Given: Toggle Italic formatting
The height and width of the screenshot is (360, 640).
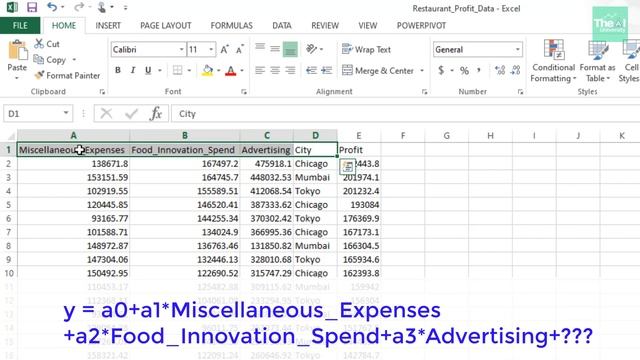Looking at the screenshot, I should [x=133, y=70].
